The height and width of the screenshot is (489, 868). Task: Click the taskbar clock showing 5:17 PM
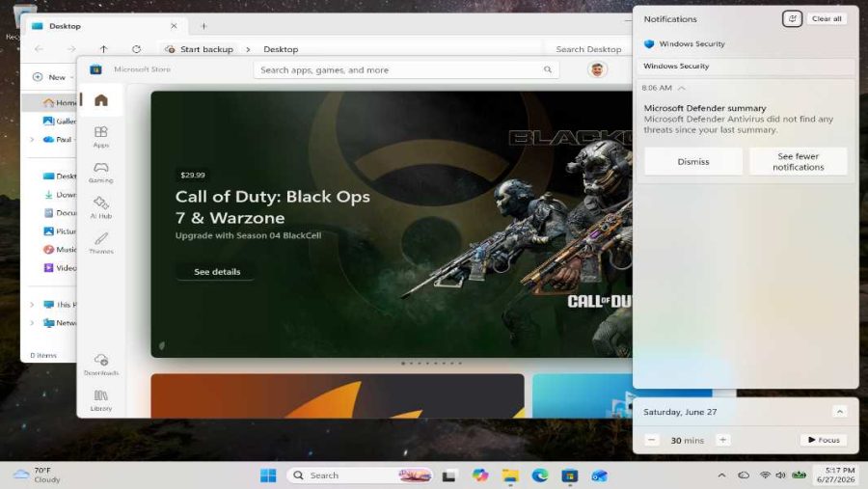(836, 475)
